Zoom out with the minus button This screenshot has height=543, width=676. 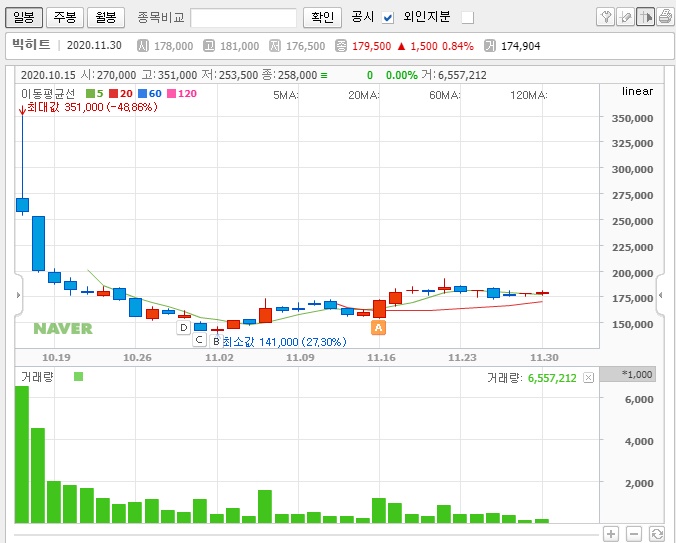634,534
